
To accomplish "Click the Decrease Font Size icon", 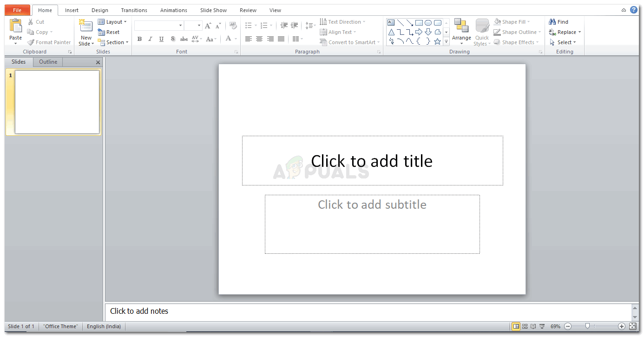I will 218,26.
